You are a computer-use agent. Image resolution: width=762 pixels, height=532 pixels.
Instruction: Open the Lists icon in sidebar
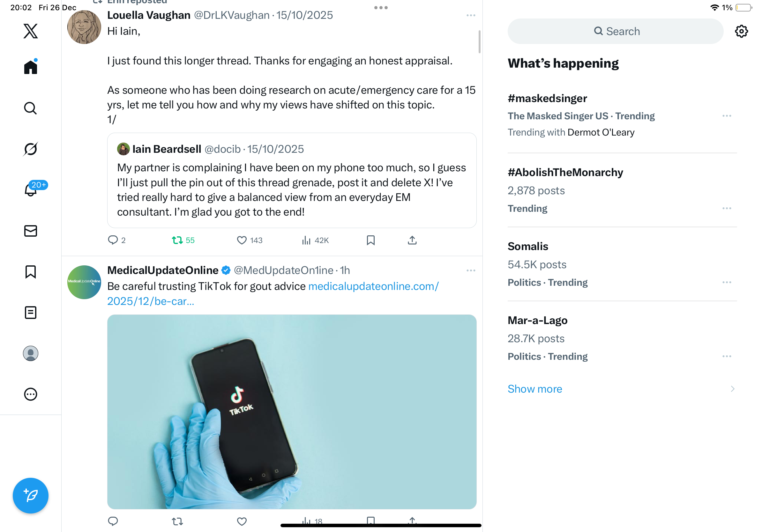click(31, 313)
